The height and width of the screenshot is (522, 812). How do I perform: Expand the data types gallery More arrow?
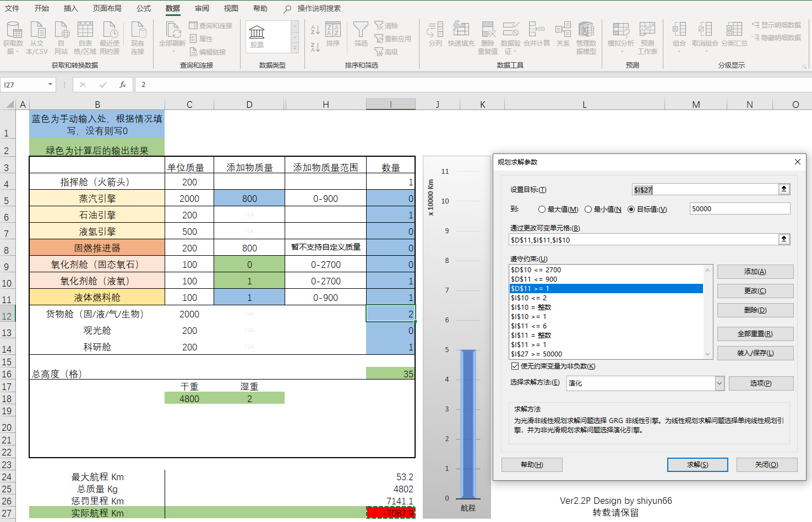(295, 48)
